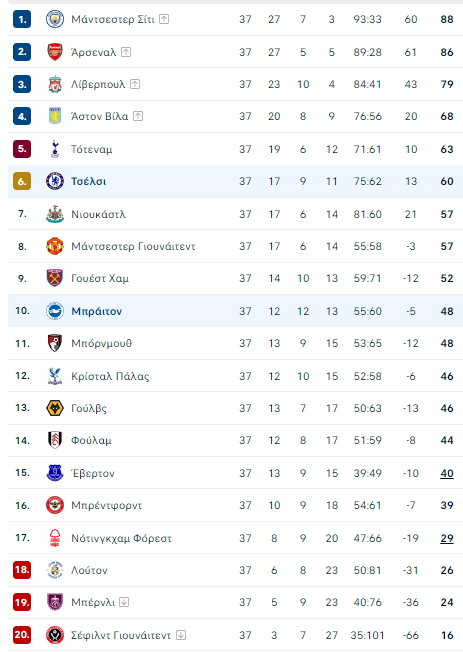Open the Liverpool crest icon
The height and width of the screenshot is (652, 463).
click(x=54, y=84)
